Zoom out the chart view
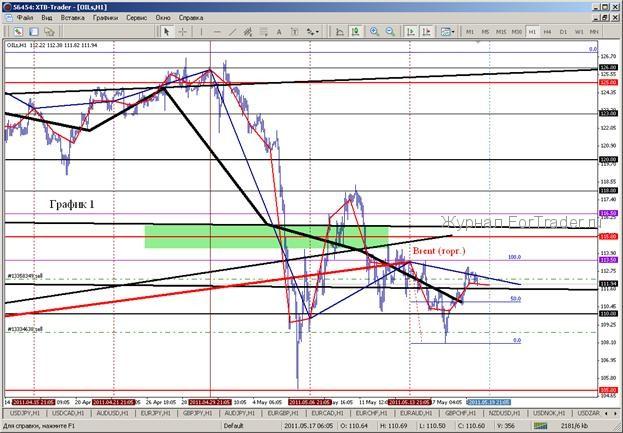 pyautogui.click(x=389, y=31)
